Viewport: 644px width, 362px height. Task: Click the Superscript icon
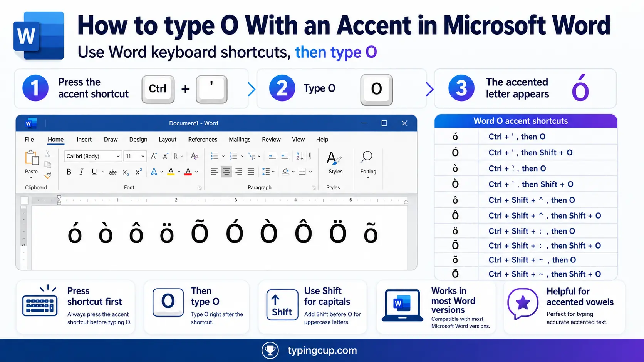(x=139, y=172)
